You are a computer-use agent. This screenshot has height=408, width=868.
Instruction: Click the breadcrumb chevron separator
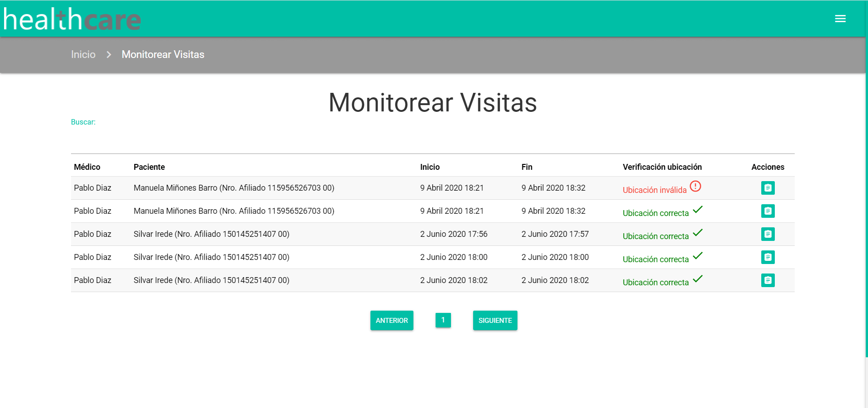point(109,54)
